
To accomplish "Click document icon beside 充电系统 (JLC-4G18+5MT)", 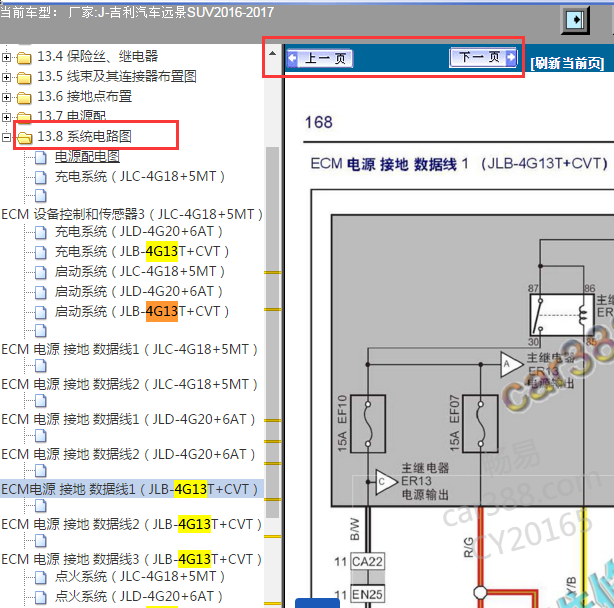I will tap(40, 177).
